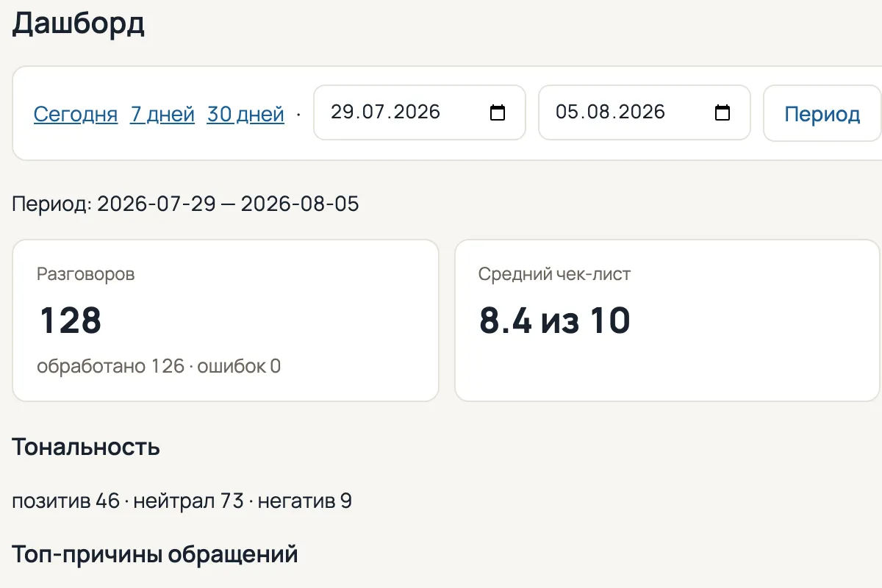Select the Сегодня quick range link
The height and width of the screenshot is (588, 882).
[x=76, y=114]
